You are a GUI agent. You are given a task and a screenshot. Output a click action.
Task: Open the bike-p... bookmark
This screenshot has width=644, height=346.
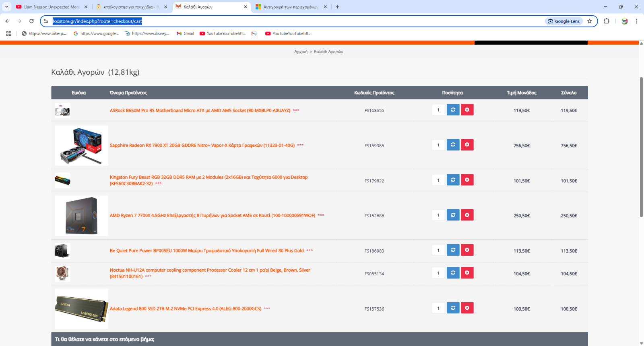[x=44, y=33]
